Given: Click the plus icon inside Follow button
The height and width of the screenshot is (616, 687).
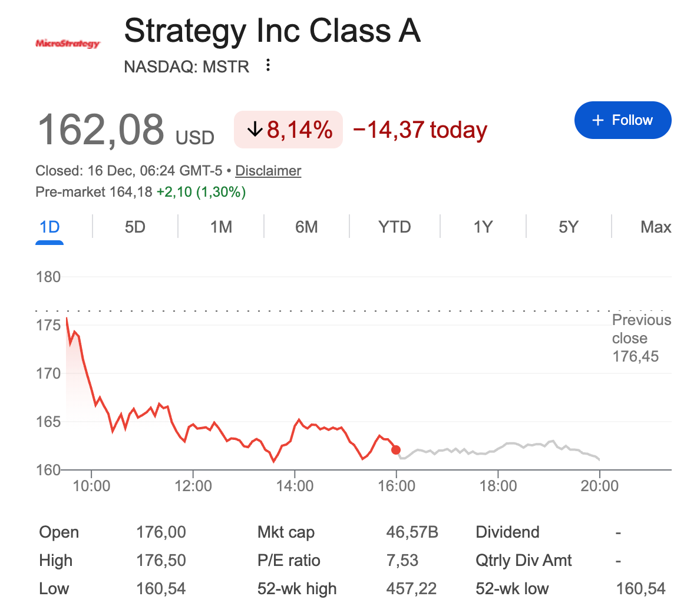Looking at the screenshot, I should (x=597, y=120).
